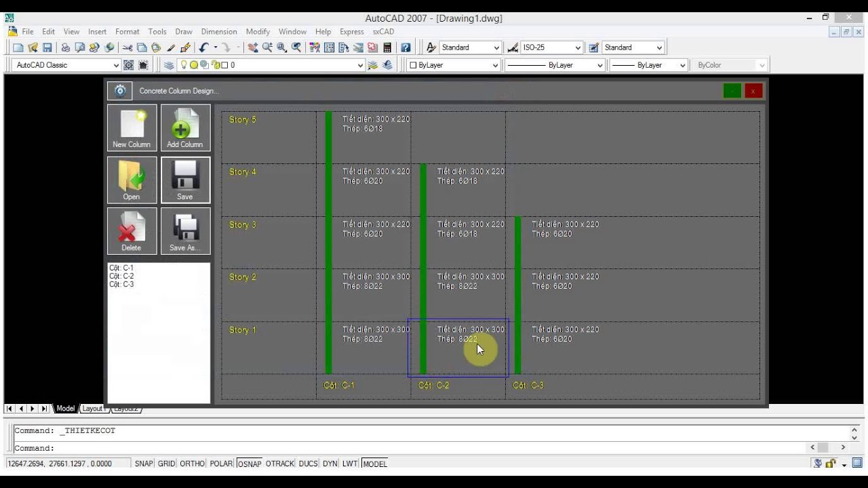Open Plot Preview from toolbar
The width and height of the screenshot is (868, 488).
[x=80, y=47]
